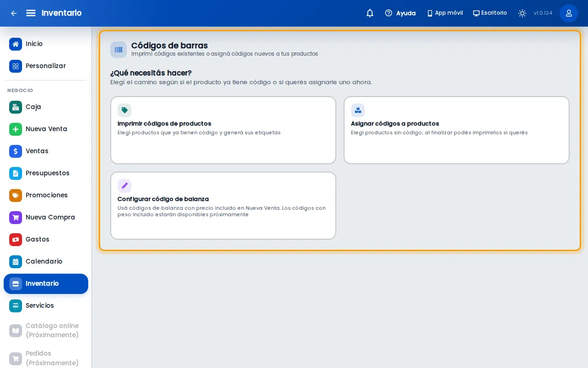588x368 pixels.
Task: Click the Catálogo online book icon
Action: pyautogui.click(x=16, y=331)
